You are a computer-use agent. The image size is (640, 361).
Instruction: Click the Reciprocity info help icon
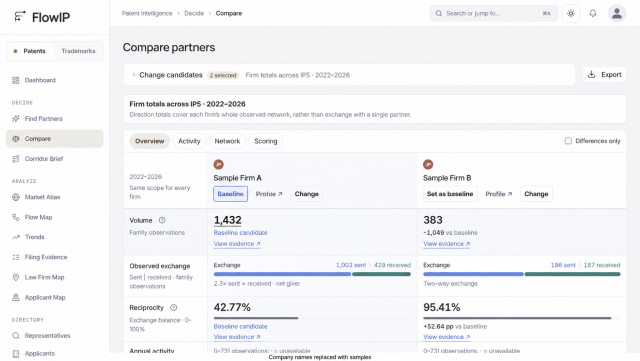point(173,308)
